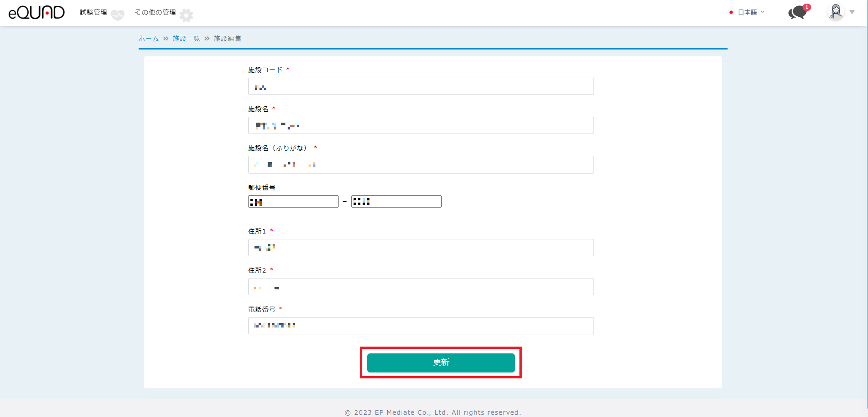Click into the 施設名 text field
The height and width of the screenshot is (417, 868).
click(x=421, y=125)
